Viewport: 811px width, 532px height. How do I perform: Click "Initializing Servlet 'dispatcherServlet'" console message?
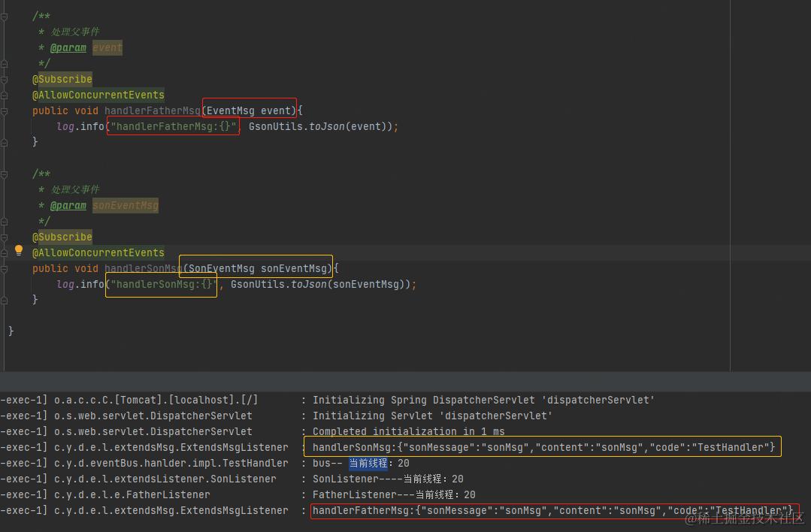point(432,416)
